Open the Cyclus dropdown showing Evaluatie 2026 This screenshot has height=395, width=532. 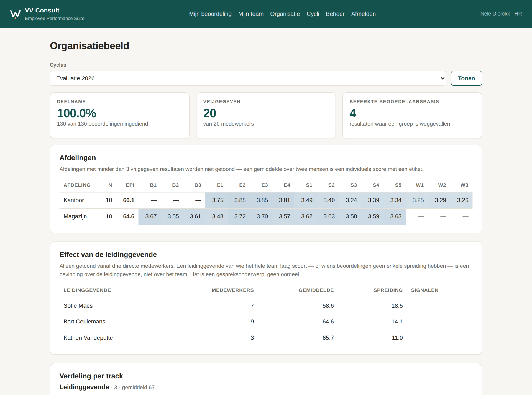[248, 78]
